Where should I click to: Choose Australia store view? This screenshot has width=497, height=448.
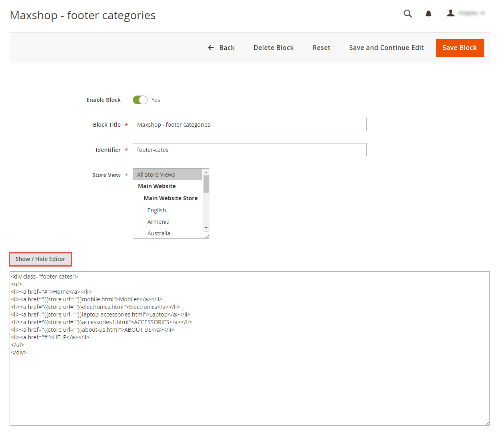click(x=159, y=233)
